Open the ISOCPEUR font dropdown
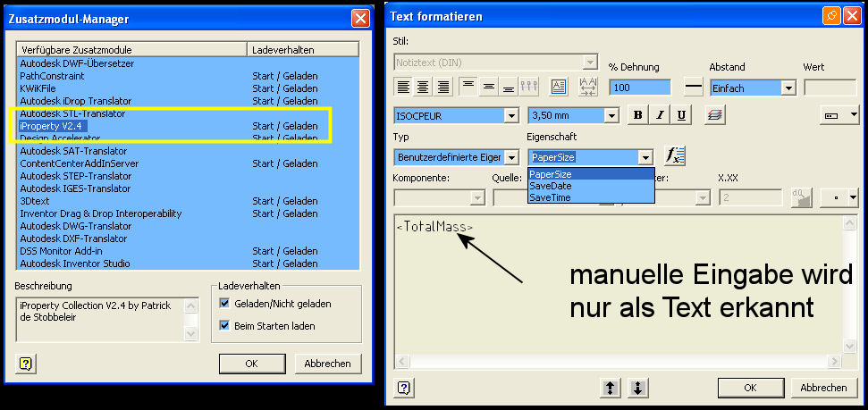The image size is (868, 410). (x=511, y=115)
